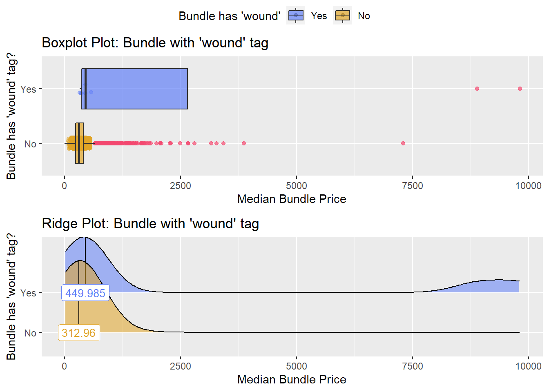Click the 'No' outlier point near 7300
549x392 pixels.
click(403, 143)
